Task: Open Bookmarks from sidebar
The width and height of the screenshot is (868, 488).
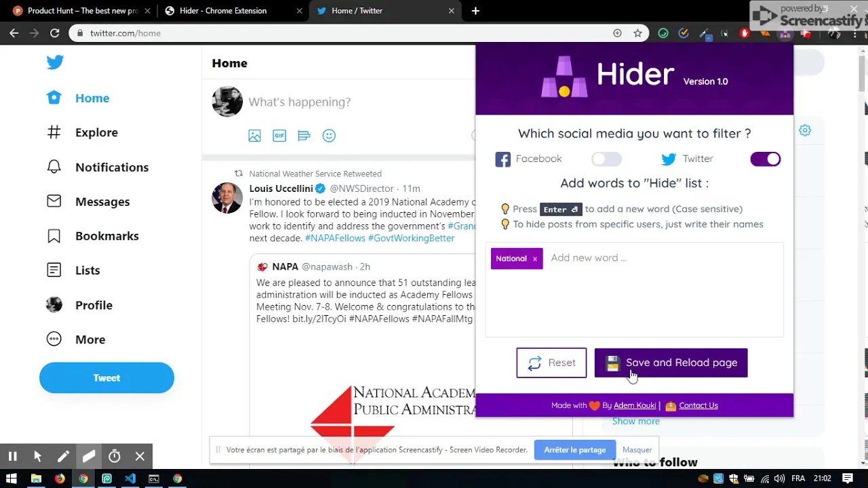Action: (x=92, y=236)
